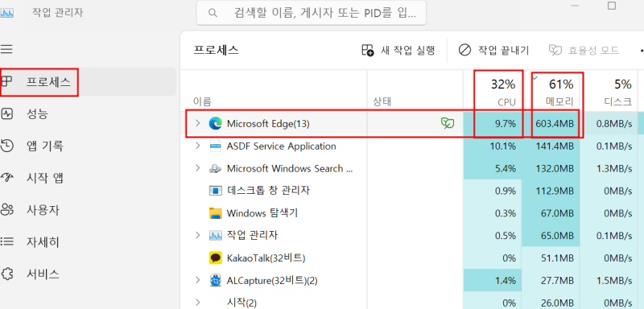
Task: Click the 효율성 모드 button
Action: coord(584,51)
